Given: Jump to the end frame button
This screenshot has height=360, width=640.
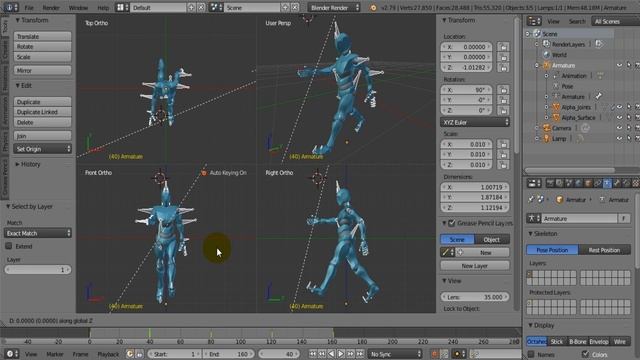Looking at the screenshot, I should click(x=360, y=354).
